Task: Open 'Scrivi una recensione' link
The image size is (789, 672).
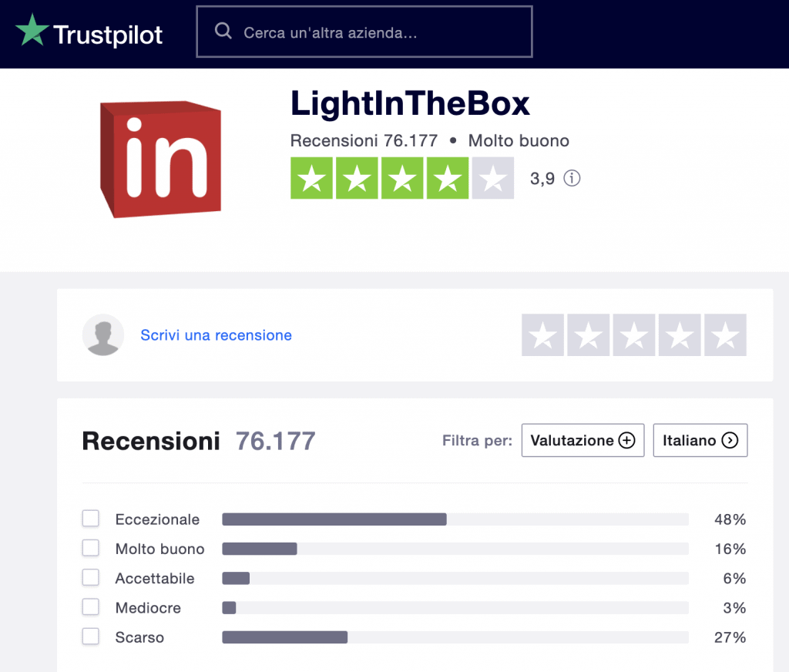Action: coord(216,335)
